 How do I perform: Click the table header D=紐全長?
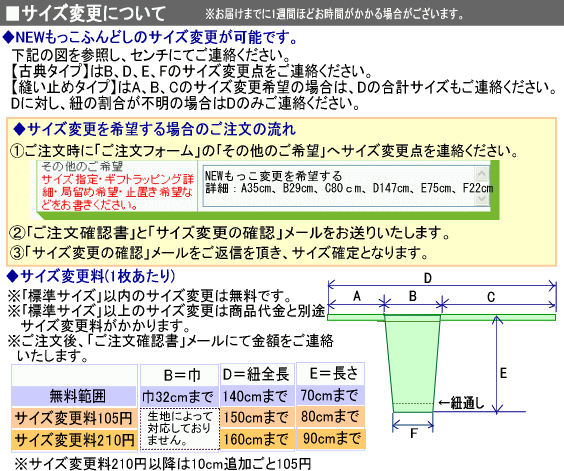click(x=256, y=375)
